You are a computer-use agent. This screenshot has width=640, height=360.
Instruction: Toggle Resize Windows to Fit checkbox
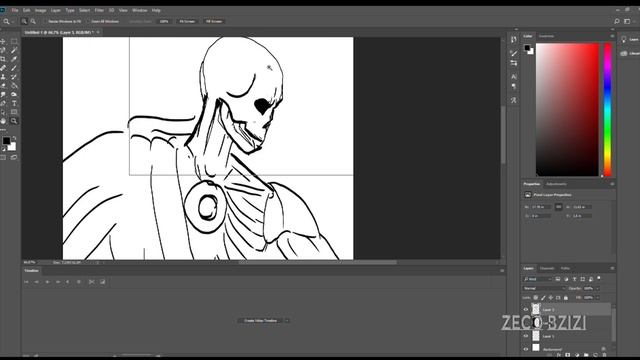click(44, 21)
